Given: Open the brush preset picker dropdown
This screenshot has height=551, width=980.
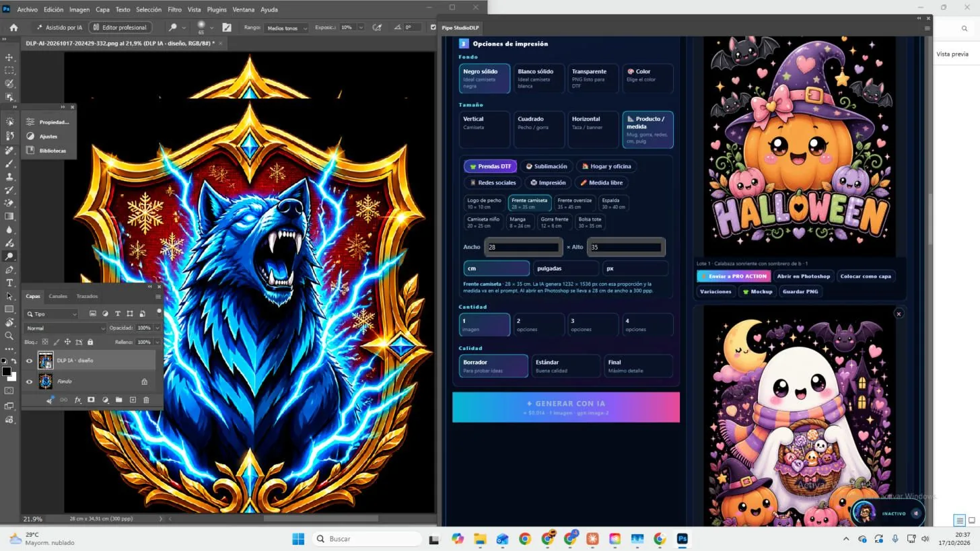Looking at the screenshot, I should [211, 28].
